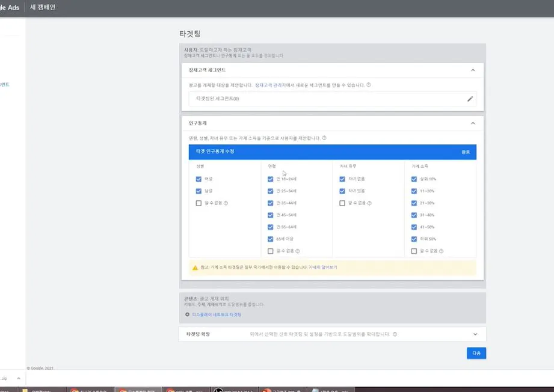The height and width of the screenshot is (392, 554).
Task: Uncheck the 만 55~64세 age checkbox
Action: [270, 227]
